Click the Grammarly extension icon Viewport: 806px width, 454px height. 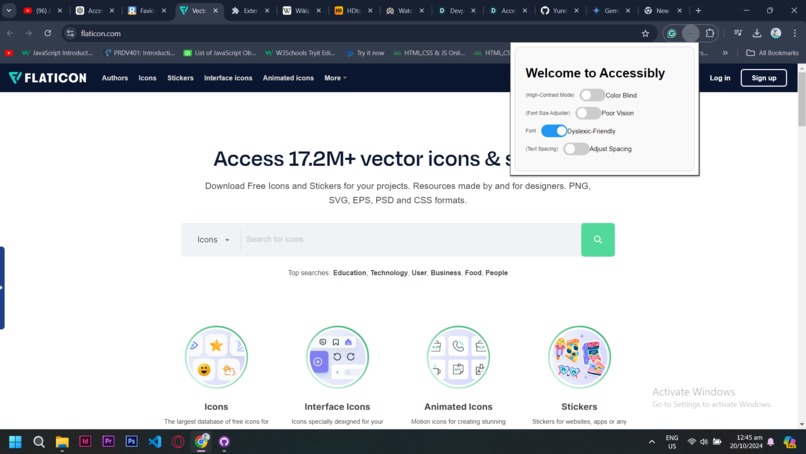[671, 33]
